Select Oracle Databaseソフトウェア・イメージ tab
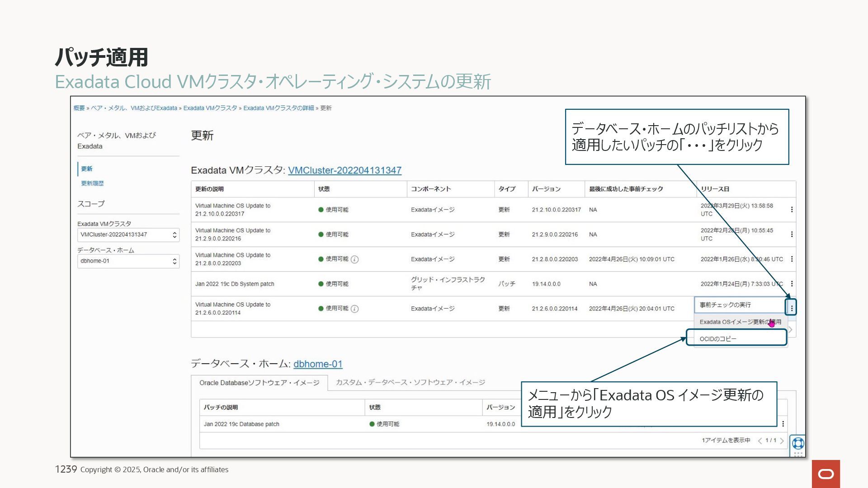This screenshot has width=868, height=488. 259,383
